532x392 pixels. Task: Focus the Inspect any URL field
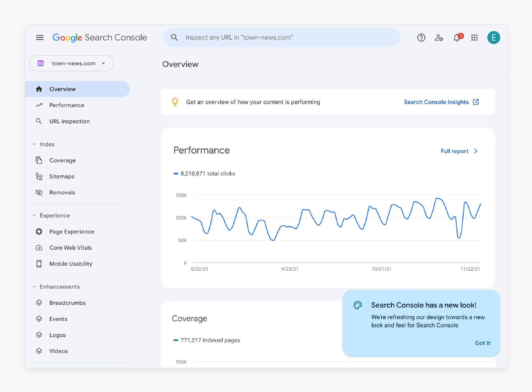[282, 37]
